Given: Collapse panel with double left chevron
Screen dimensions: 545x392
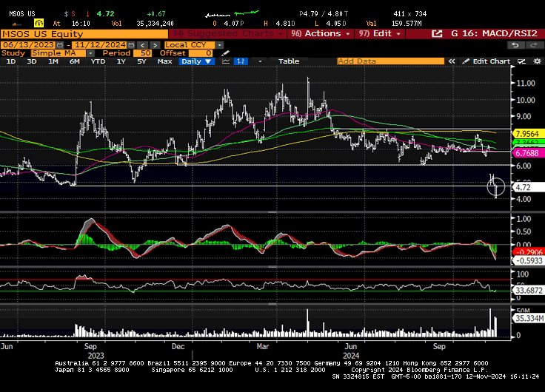Looking at the screenshot, I should click(x=452, y=61).
